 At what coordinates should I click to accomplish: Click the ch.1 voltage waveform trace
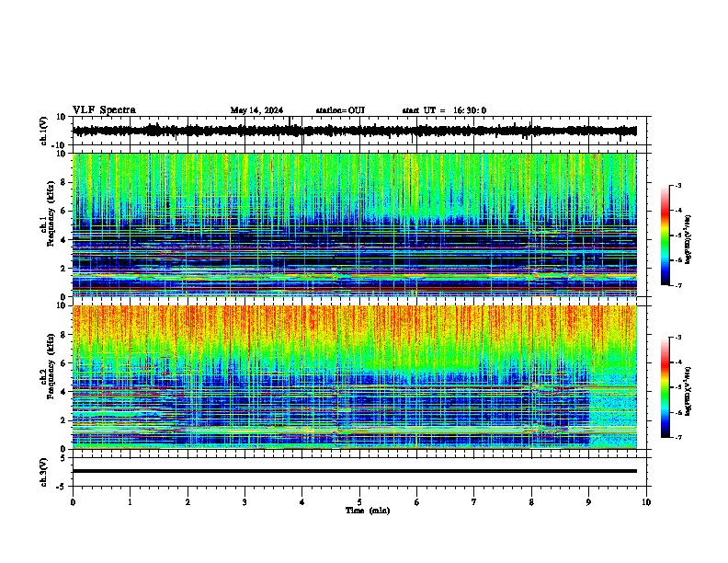click(x=354, y=131)
